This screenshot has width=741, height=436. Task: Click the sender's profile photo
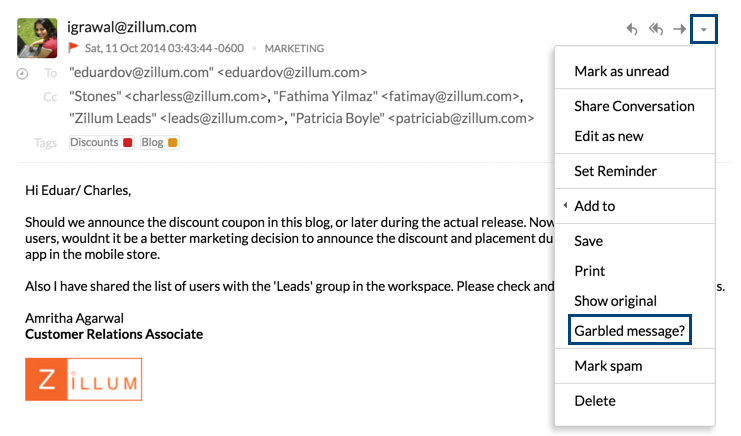coord(37,38)
